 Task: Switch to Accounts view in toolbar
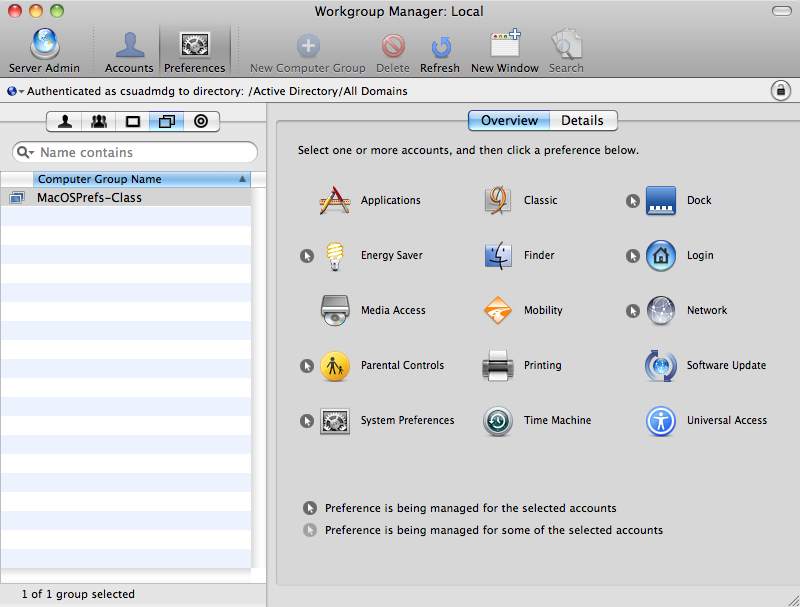[x=129, y=50]
